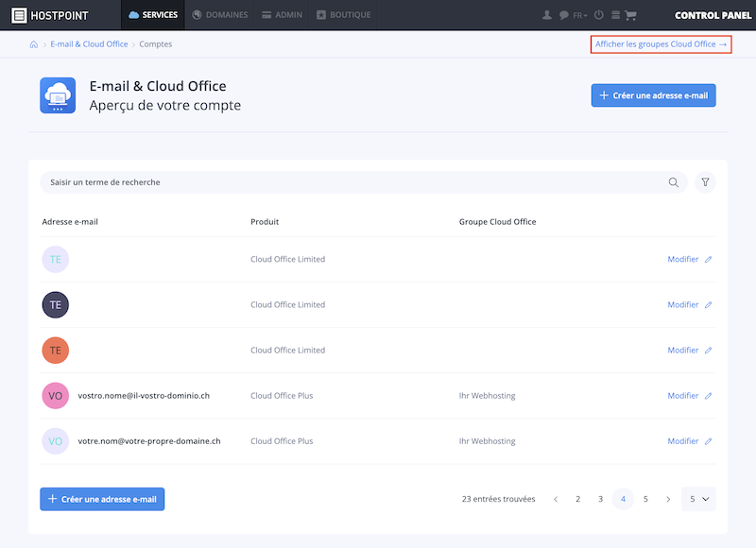Viewport: 756px width, 548px height.
Task: Open the Boutique menu
Action: tap(344, 15)
